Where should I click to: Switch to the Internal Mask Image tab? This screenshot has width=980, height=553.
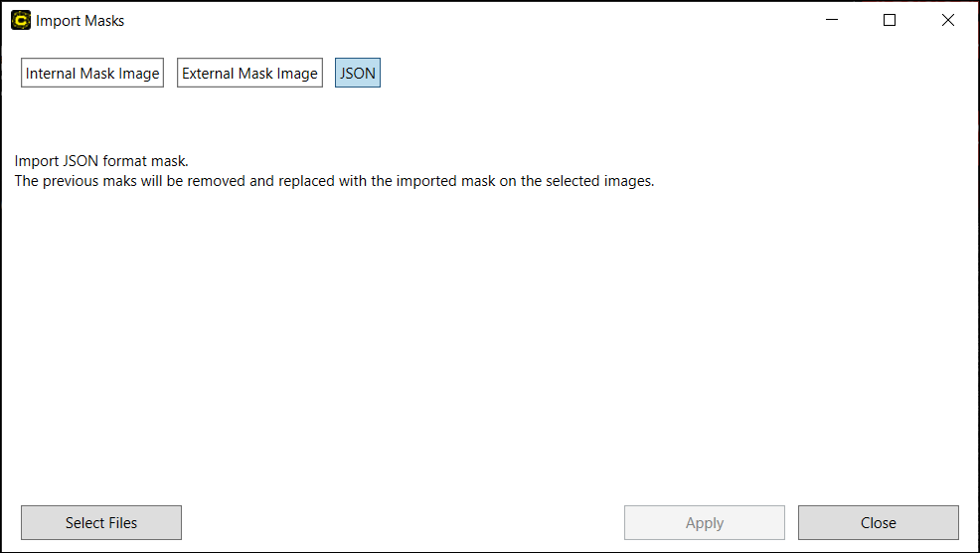click(x=92, y=74)
